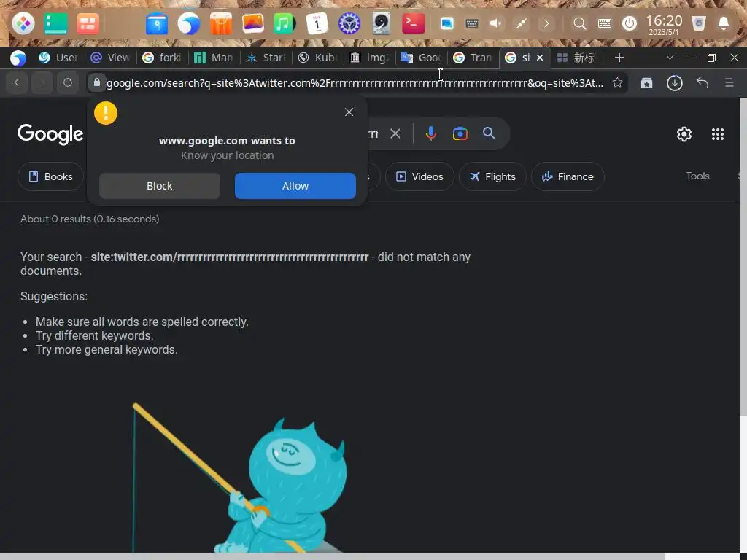This screenshot has height=560, width=747.
Task: Select the Finance filter
Action: [568, 176]
